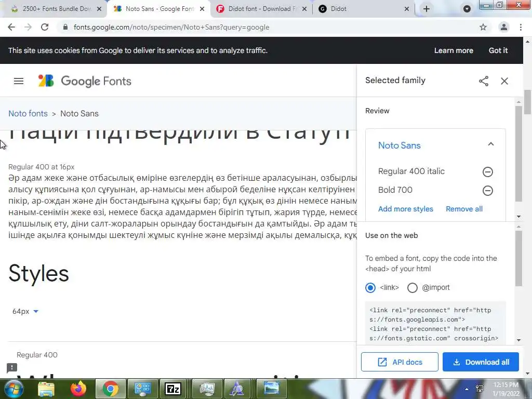Launch Firefox from taskbar
532x399 pixels.
click(78, 389)
